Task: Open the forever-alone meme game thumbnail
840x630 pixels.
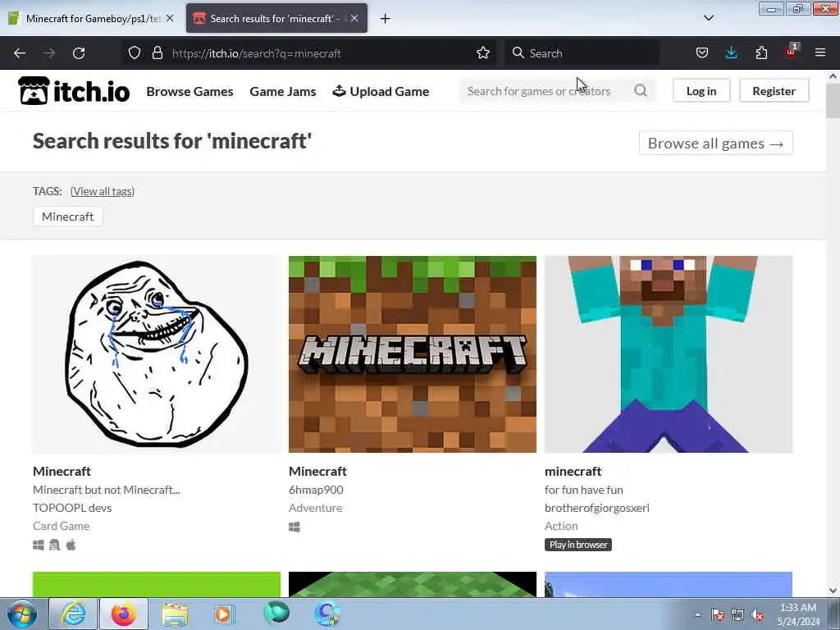Action: 157,354
